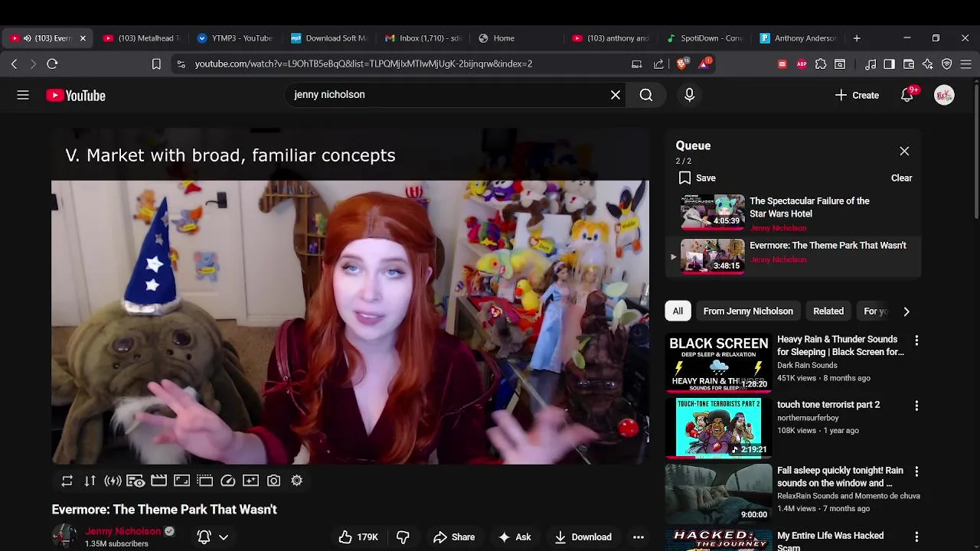Clear the search box with the X
Screen dimensions: 980x551
[x=616, y=95]
